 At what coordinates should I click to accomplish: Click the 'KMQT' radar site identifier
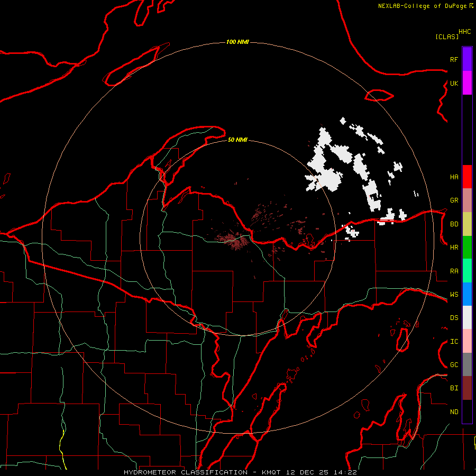point(272,472)
